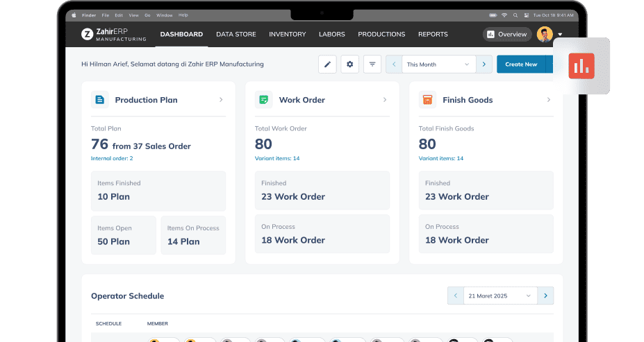This screenshot has width=644, height=342.
Task: Go to previous date in Operator Schedule
Action: pos(456,296)
